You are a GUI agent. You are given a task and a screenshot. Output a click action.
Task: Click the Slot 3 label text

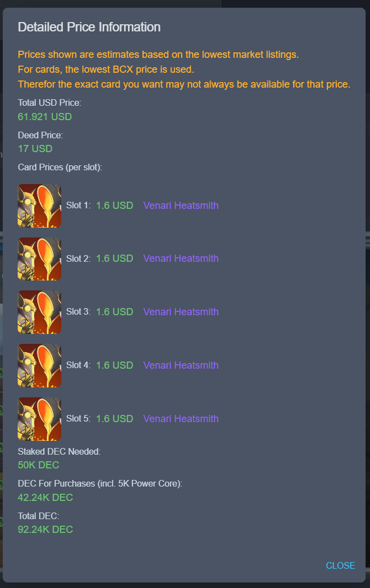click(x=78, y=311)
